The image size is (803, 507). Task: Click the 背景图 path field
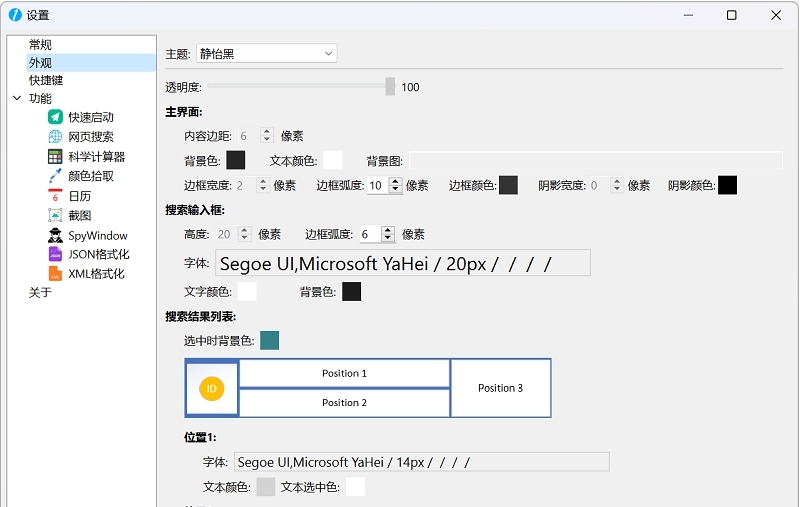[596, 160]
